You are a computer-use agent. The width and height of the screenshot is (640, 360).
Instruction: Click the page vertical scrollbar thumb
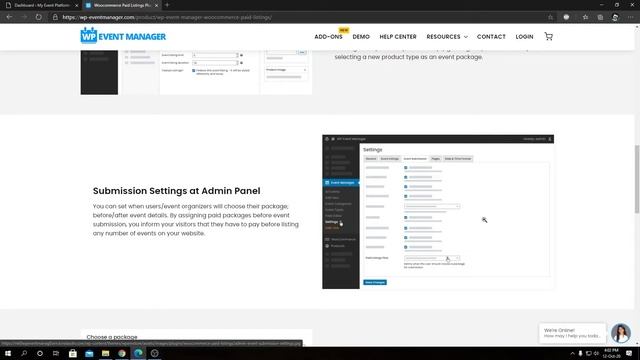point(637,179)
